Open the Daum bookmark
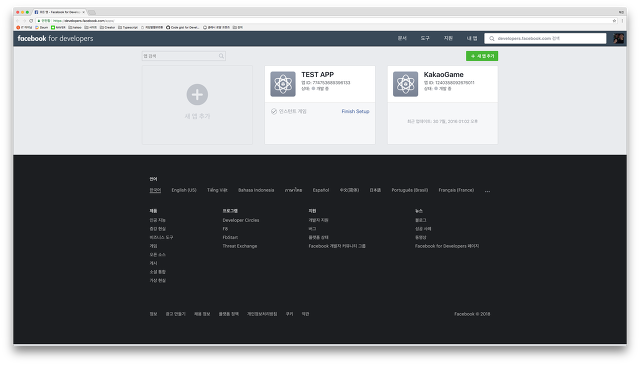This screenshot has width=640, height=365. coord(42,27)
